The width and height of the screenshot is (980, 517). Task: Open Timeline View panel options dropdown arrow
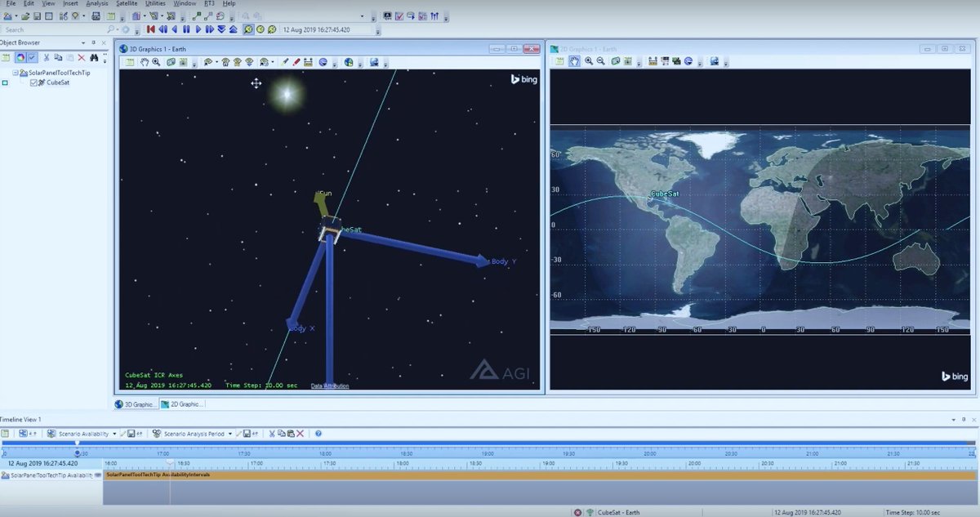pos(953,418)
